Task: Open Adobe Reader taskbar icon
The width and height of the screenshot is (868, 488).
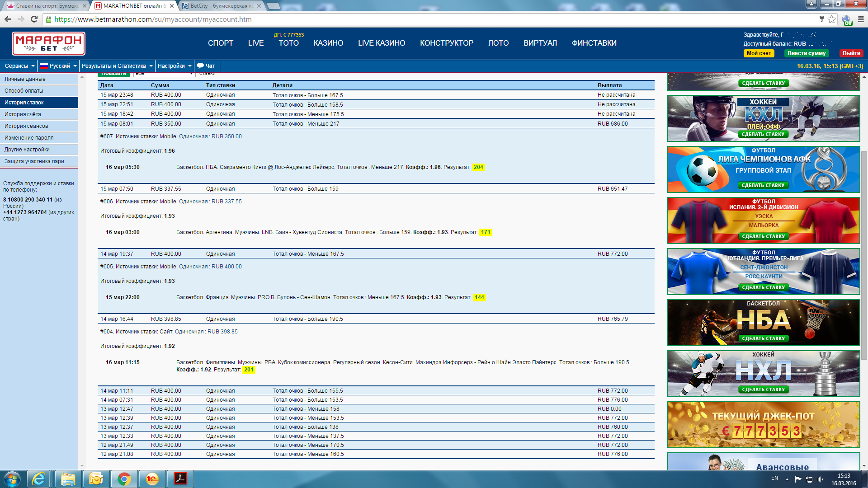Action: point(180,479)
